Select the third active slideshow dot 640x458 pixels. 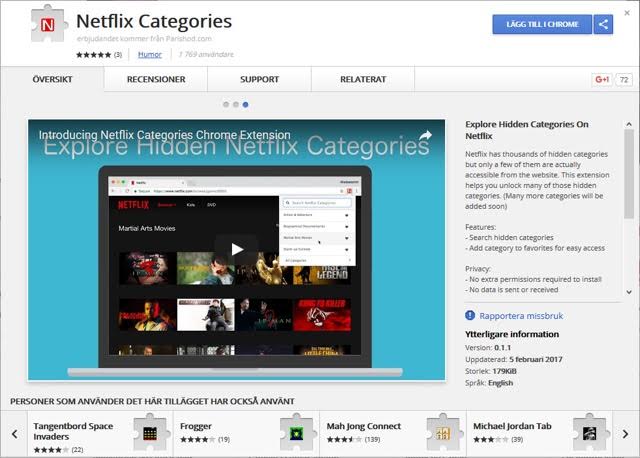coord(245,104)
